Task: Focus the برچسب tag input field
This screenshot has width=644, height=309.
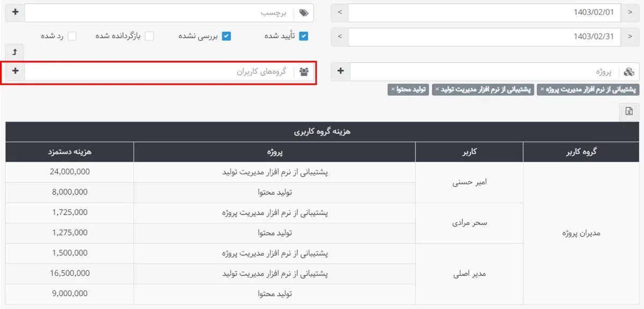Action: (x=159, y=13)
